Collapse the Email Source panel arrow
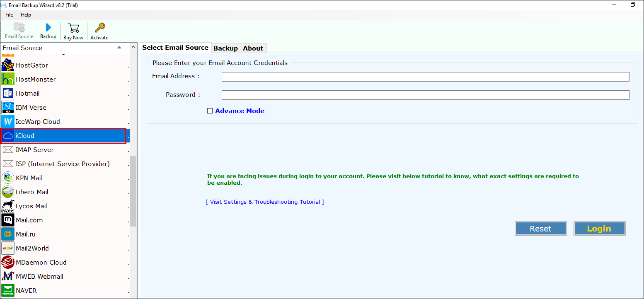Screen dimensions: 644x299 click(119, 48)
